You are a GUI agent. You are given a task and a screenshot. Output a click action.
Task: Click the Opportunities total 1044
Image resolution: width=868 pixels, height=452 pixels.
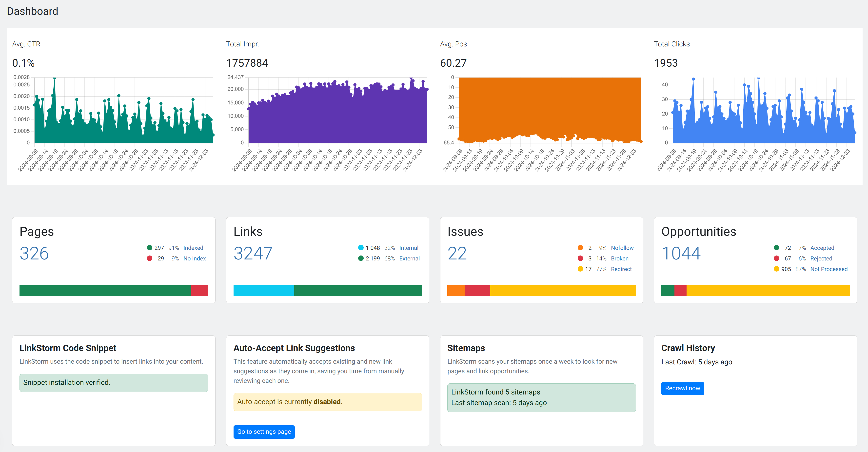(681, 254)
